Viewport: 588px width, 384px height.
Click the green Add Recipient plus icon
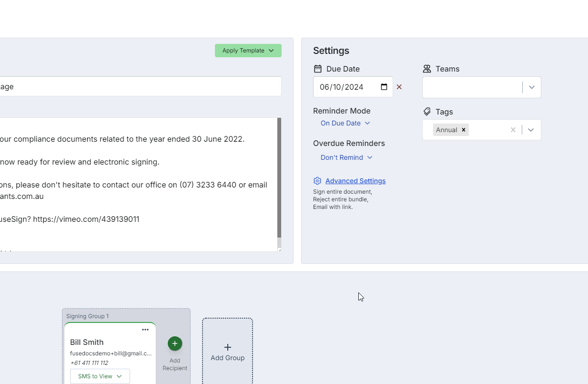click(175, 343)
